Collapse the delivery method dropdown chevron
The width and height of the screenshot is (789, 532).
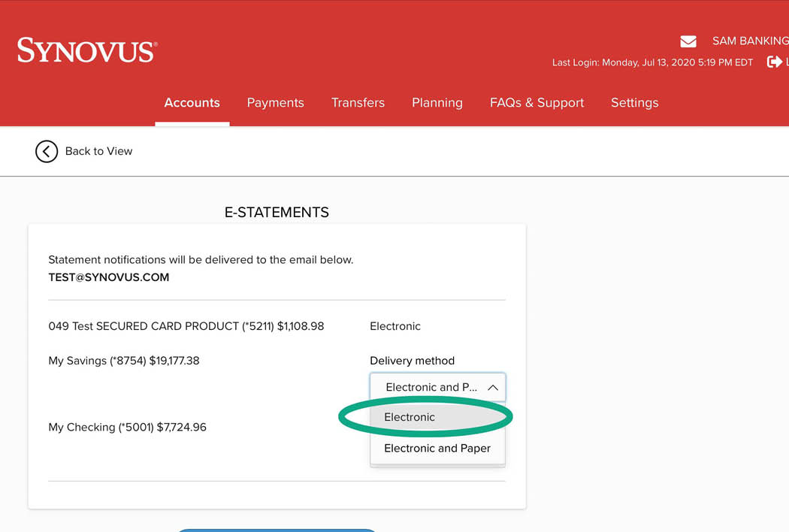(x=493, y=388)
